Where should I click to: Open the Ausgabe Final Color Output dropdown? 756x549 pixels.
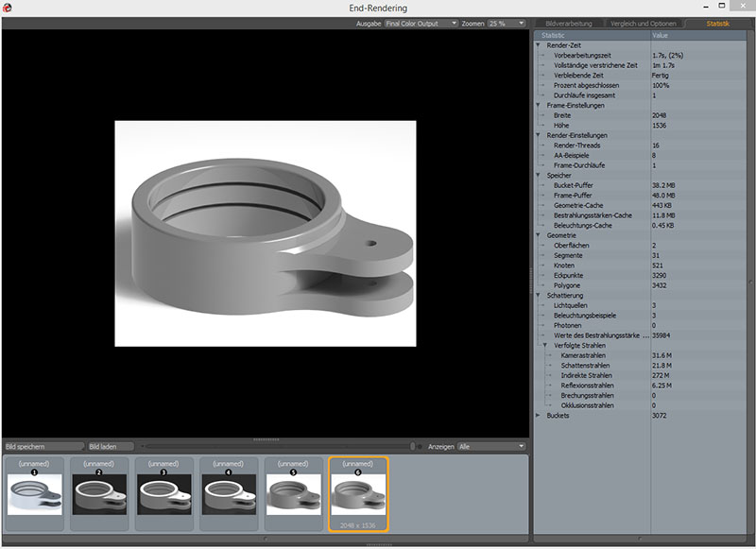coord(421,23)
